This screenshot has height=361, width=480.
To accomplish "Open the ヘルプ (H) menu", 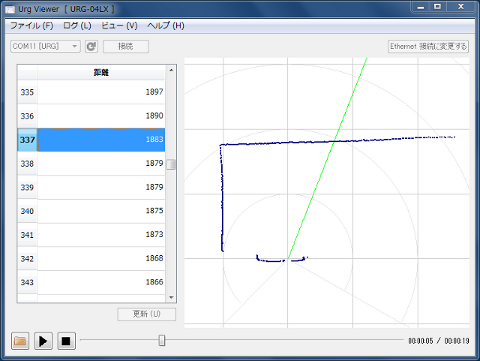I will pyautogui.click(x=166, y=26).
